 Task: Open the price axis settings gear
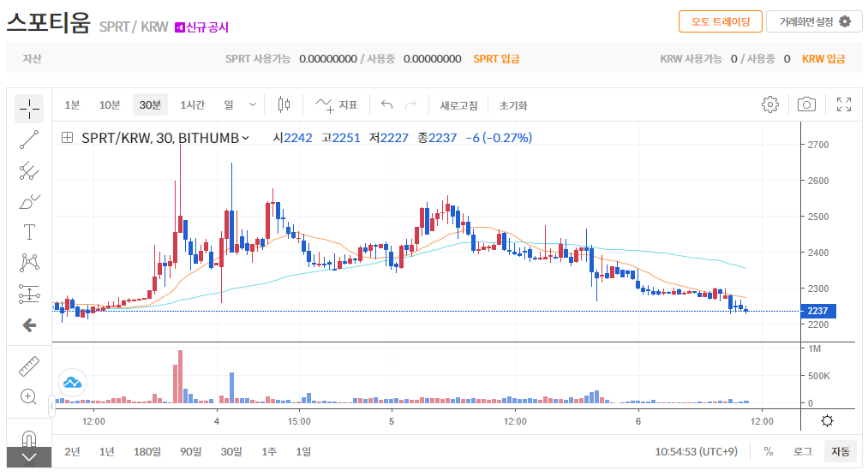[827, 421]
